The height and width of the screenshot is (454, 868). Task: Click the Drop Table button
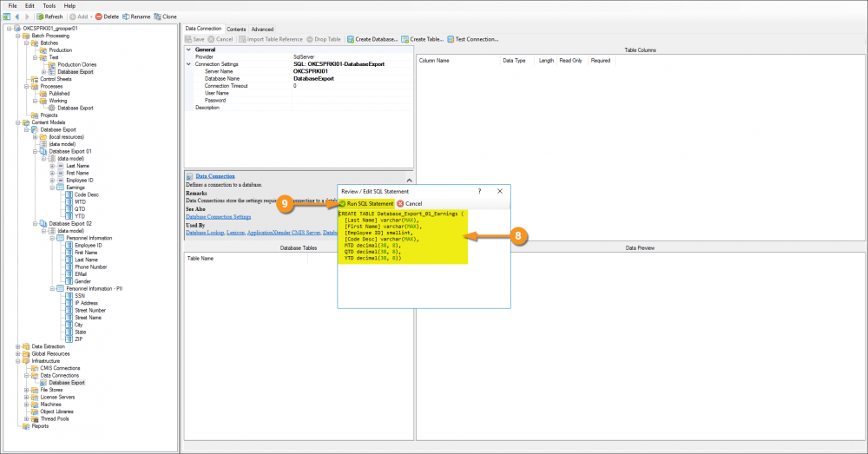324,39
